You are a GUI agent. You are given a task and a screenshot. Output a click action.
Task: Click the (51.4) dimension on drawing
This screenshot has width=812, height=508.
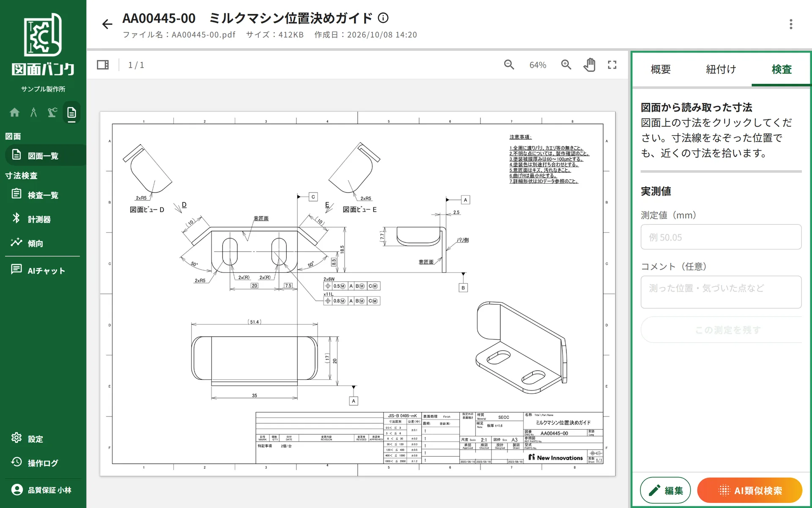(254, 322)
